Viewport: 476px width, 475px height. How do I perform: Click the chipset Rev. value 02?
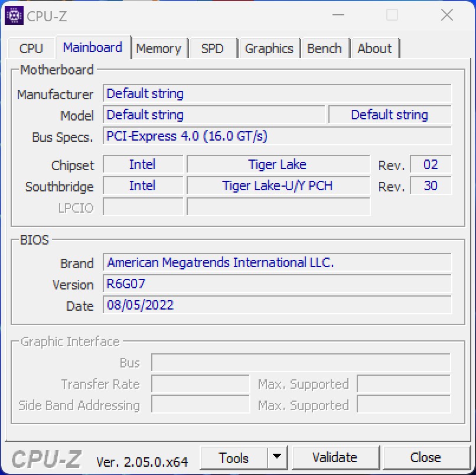[431, 164]
